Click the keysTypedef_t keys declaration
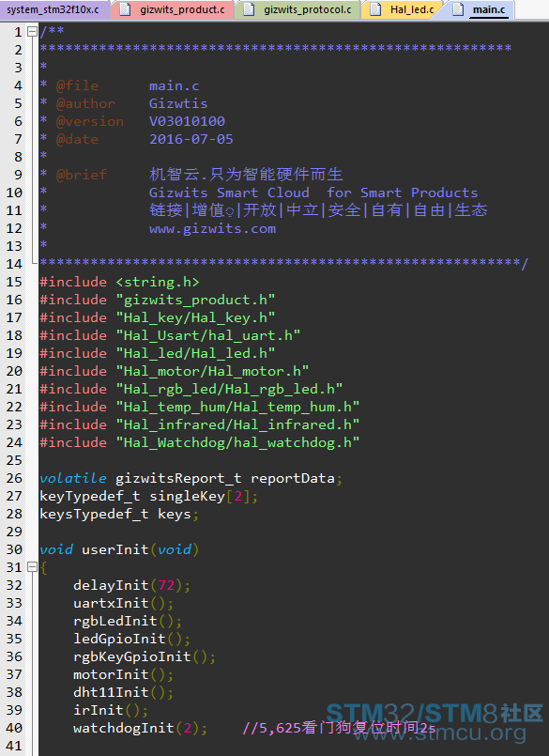The width and height of the screenshot is (549, 756). tap(119, 514)
